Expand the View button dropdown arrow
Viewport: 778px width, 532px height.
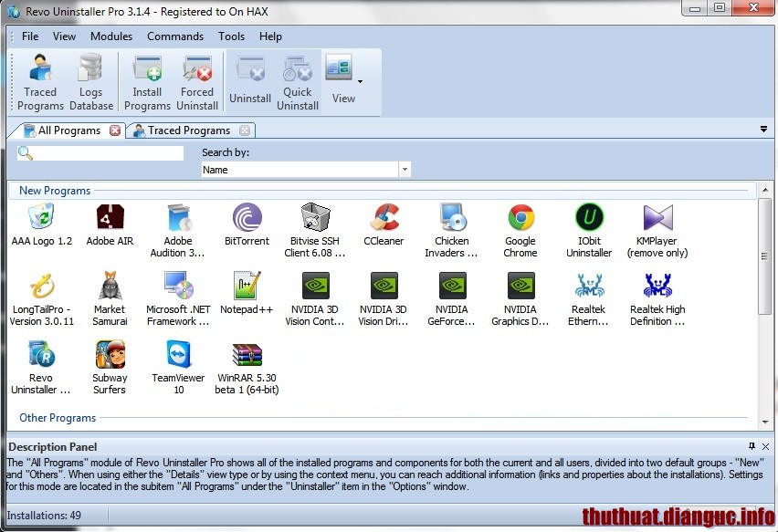coord(360,82)
